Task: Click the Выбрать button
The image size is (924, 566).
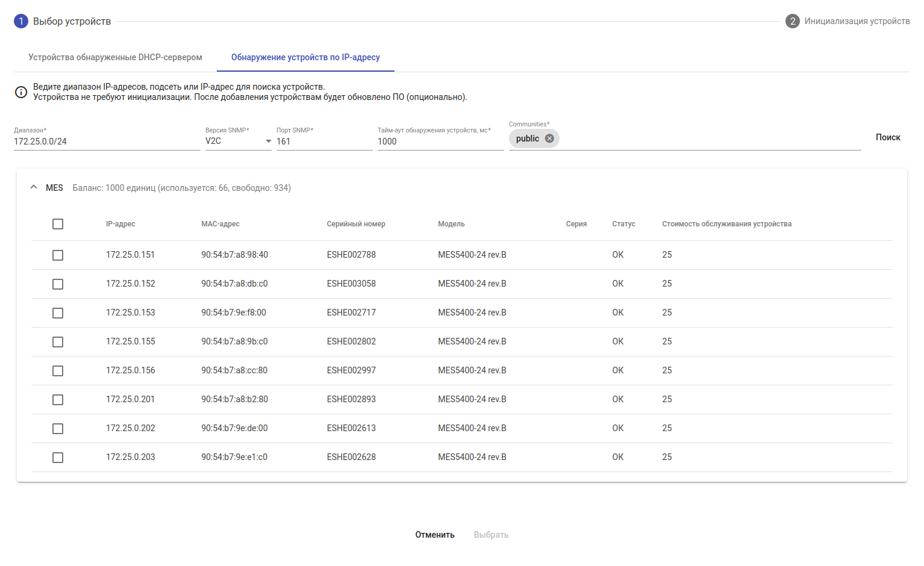Action: pos(491,535)
